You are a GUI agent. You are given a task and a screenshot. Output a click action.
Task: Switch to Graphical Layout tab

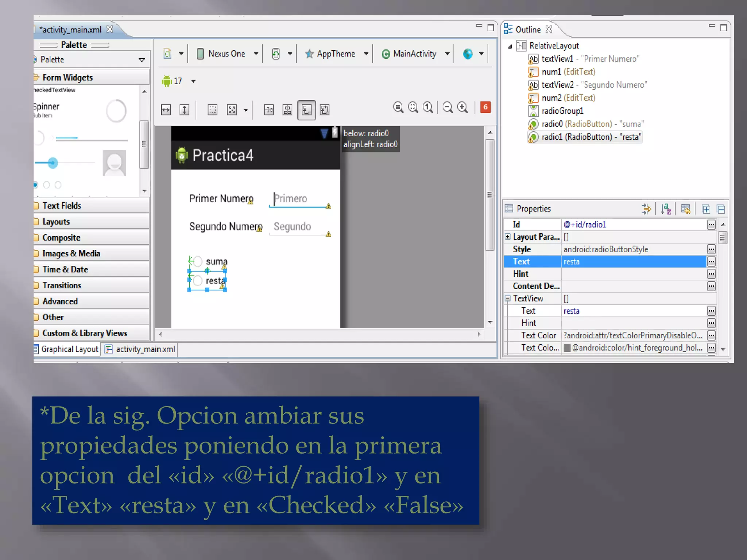click(66, 349)
